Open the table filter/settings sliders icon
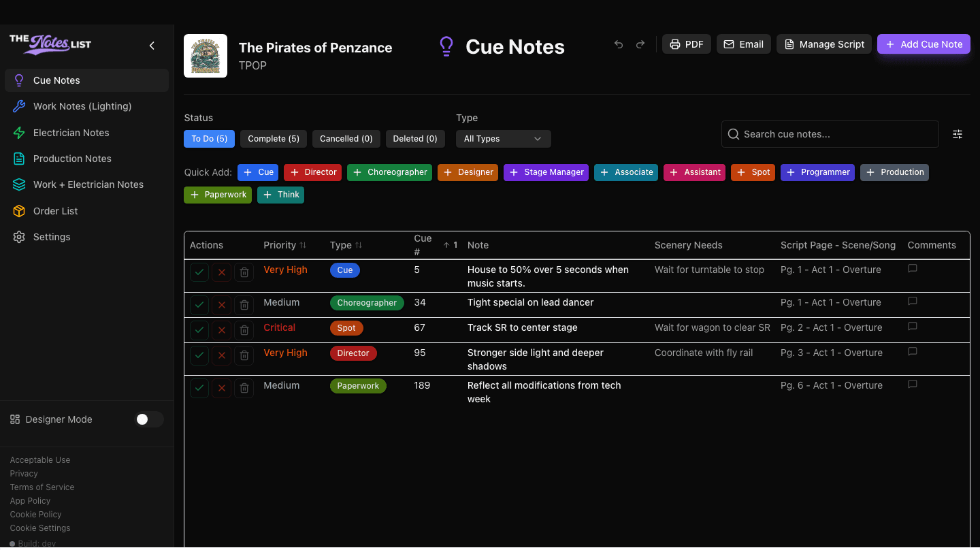Viewport: 980px width, 550px height. [958, 134]
